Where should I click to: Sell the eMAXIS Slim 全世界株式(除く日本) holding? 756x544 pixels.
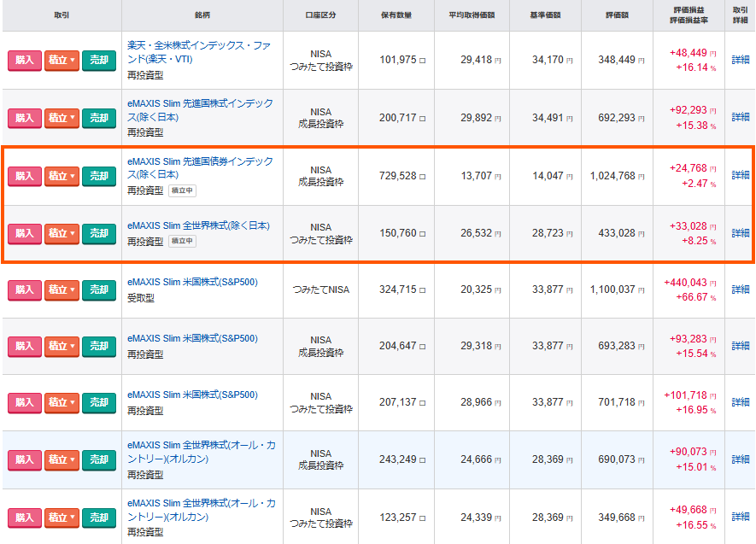coord(99,234)
